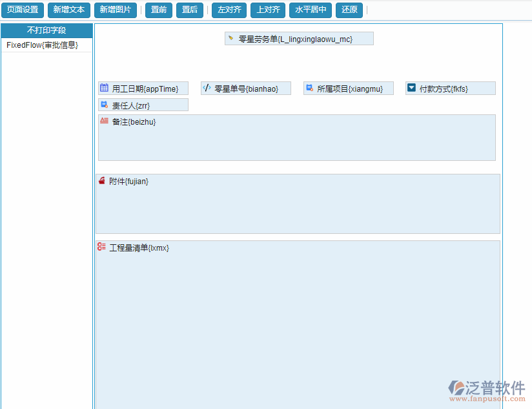Screen dimensions: 532x409
Task: Select the 用工日期{appTime} field
Action: [143, 89]
